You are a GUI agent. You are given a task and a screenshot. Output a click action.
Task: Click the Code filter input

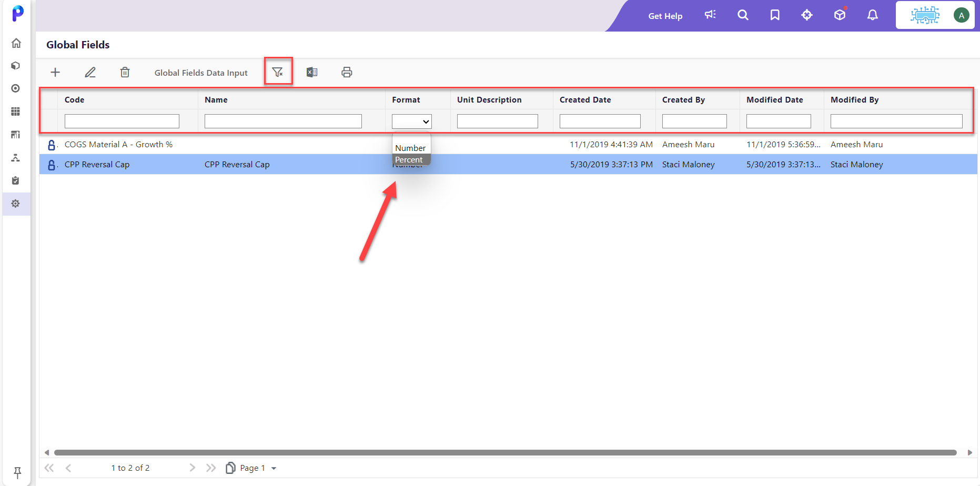point(122,121)
